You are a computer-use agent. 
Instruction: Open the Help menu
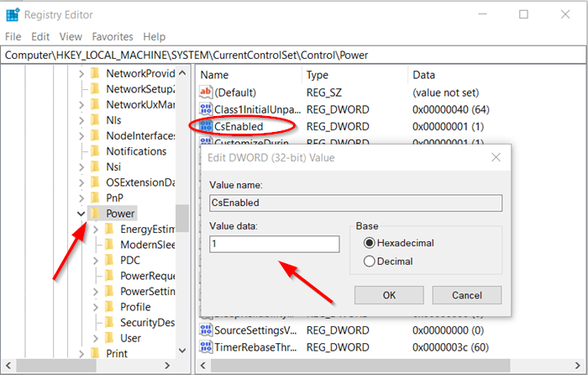click(154, 37)
